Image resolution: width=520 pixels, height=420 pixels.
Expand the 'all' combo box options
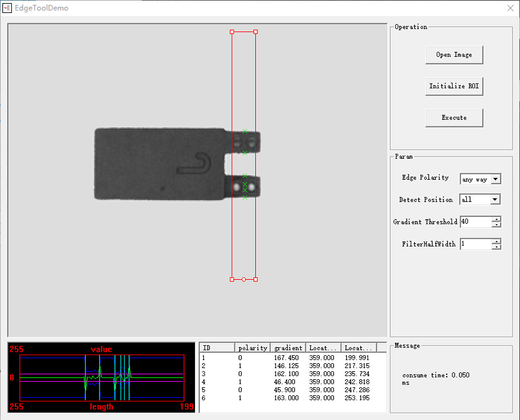(494, 199)
